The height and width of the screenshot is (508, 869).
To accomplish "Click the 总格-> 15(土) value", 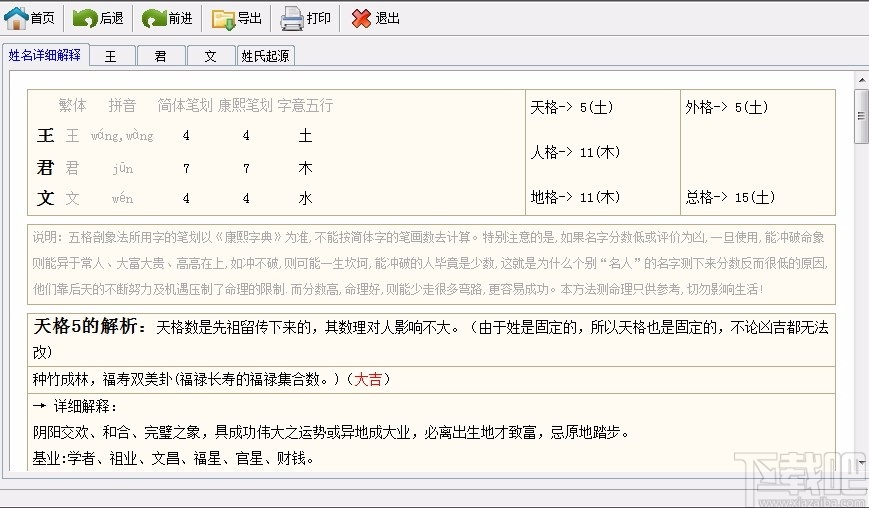I will coord(730,197).
